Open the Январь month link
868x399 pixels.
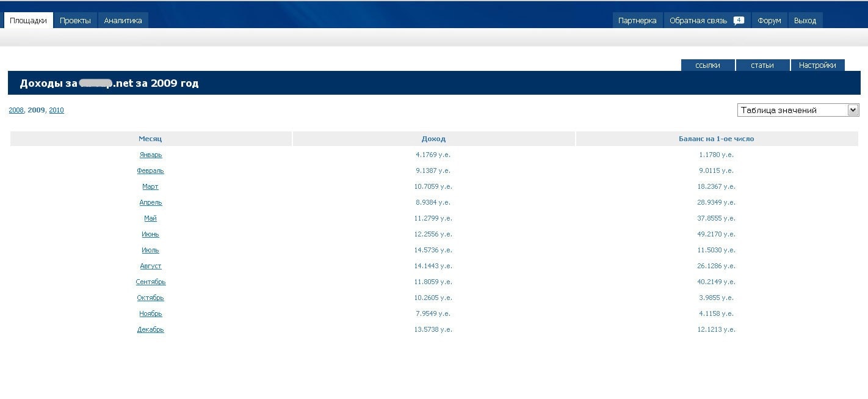point(151,155)
